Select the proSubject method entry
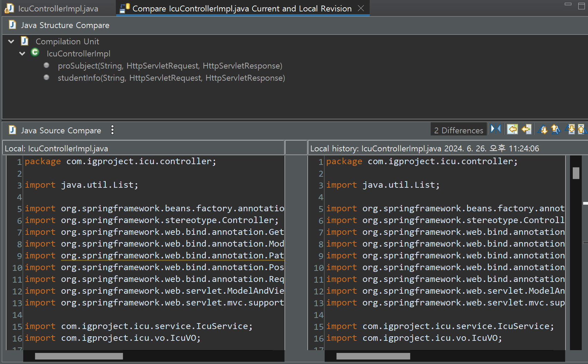Viewport: 588px width, 364px height. pyautogui.click(x=170, y=66)
